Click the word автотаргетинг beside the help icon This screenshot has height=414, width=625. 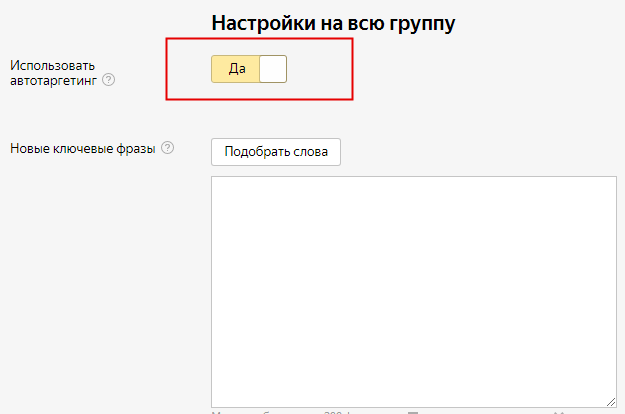pyautogui.click(x=54, y=80)
